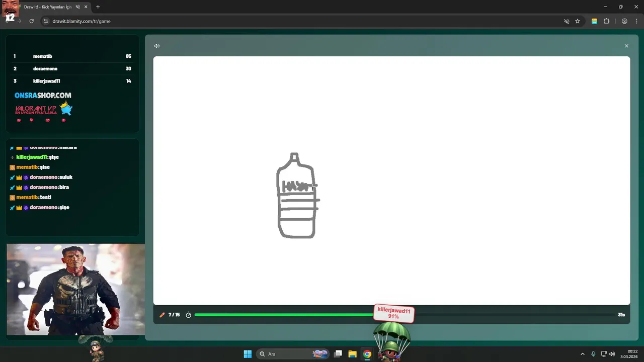Click the small soldier character near webcam

(x=96, y=349)
